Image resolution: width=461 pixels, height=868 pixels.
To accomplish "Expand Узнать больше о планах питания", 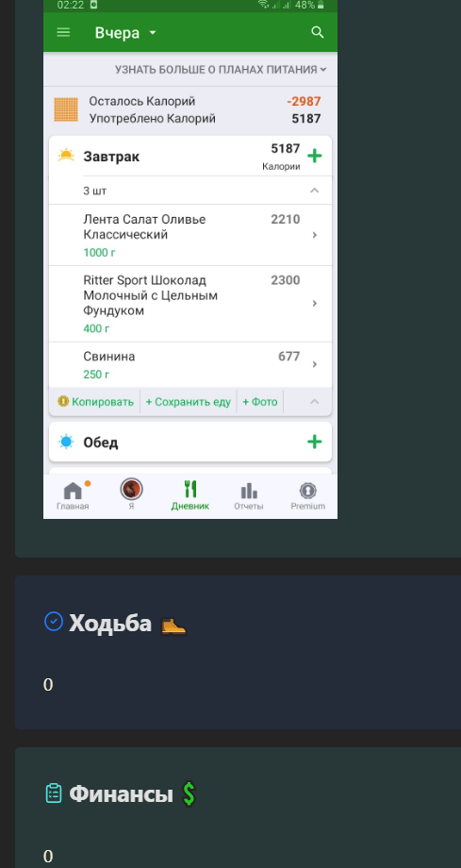I will point(221,69).
